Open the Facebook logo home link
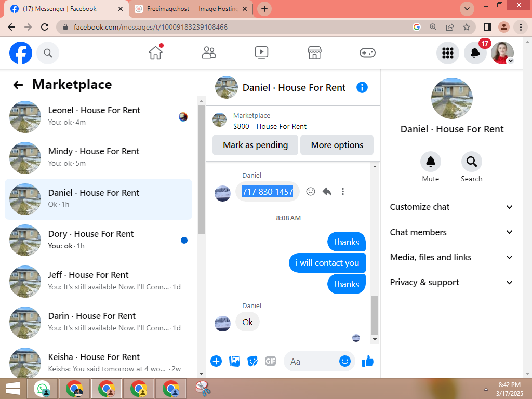 21,53
